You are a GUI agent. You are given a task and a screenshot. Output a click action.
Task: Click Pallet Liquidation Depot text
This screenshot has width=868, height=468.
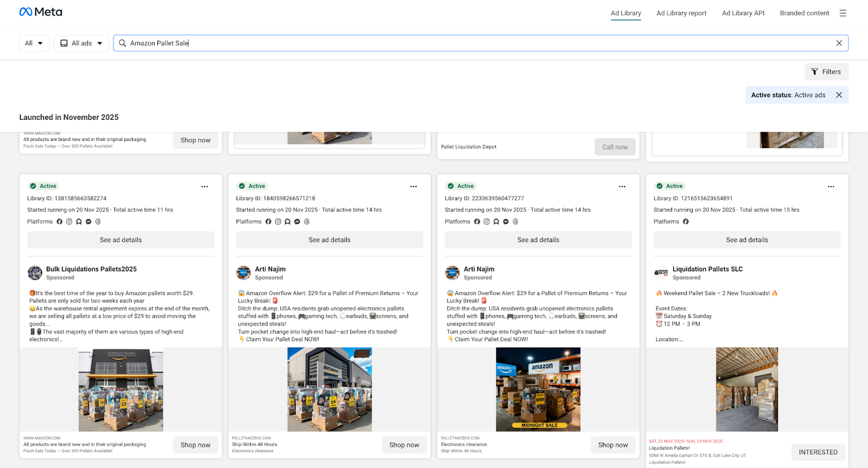click(x=469, y=147)
